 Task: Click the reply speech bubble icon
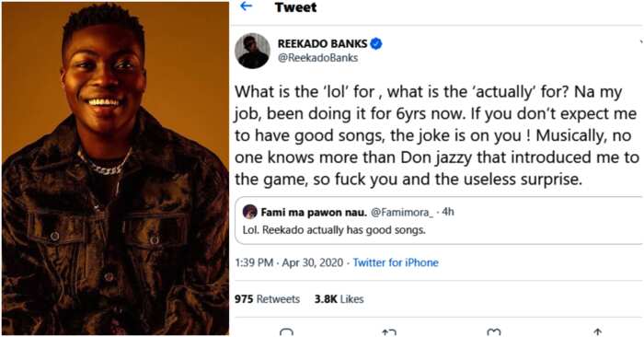286,332
